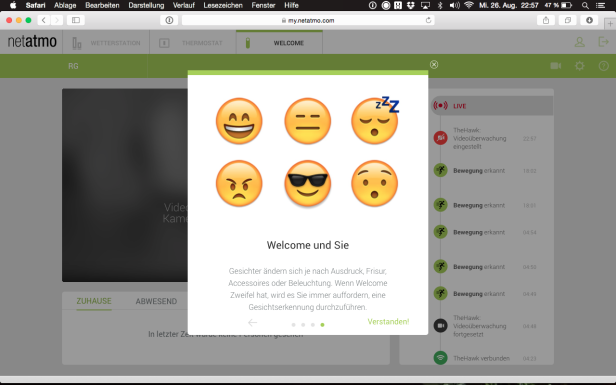Click the surprised emoji face
Image resolution: width=616 pixels, height=385 pixels.
click(x=374, y=183)
